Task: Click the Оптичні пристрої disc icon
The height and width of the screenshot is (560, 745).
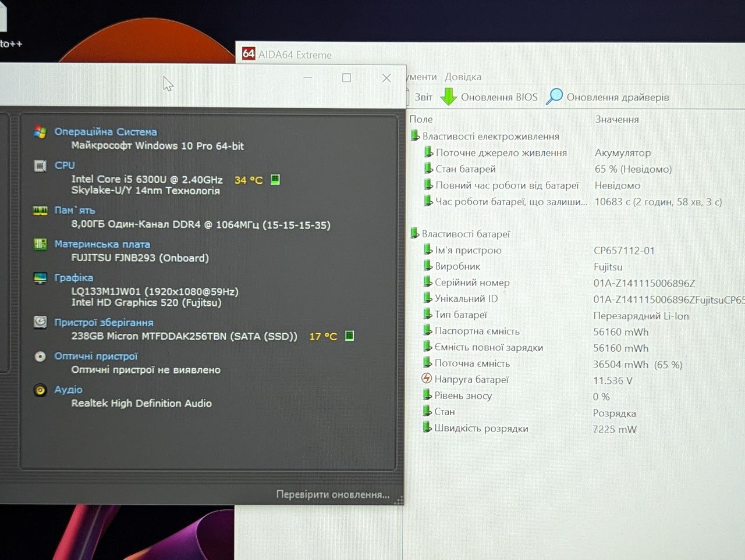Action: (x=40, y=356)
